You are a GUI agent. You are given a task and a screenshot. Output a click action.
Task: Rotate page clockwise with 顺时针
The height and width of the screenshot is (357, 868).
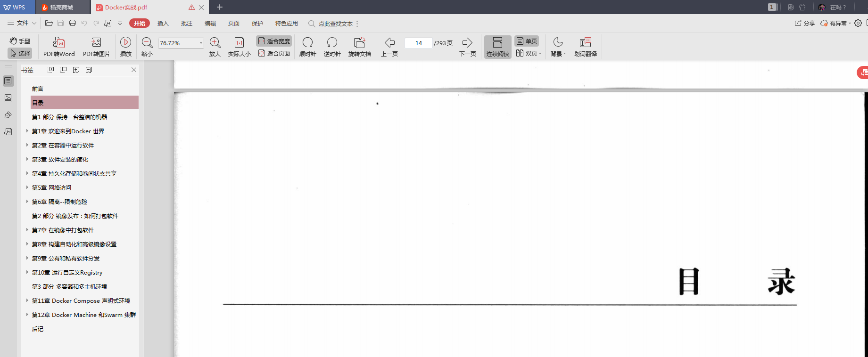coord(307,47)
